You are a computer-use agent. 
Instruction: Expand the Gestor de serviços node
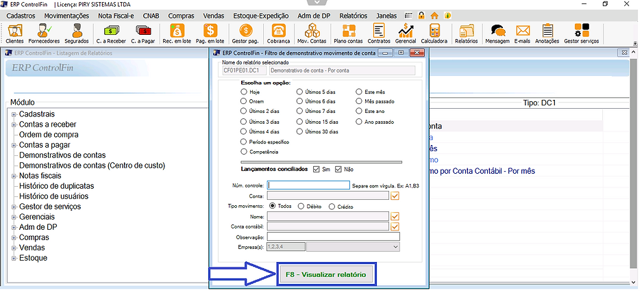coord(14,207)
